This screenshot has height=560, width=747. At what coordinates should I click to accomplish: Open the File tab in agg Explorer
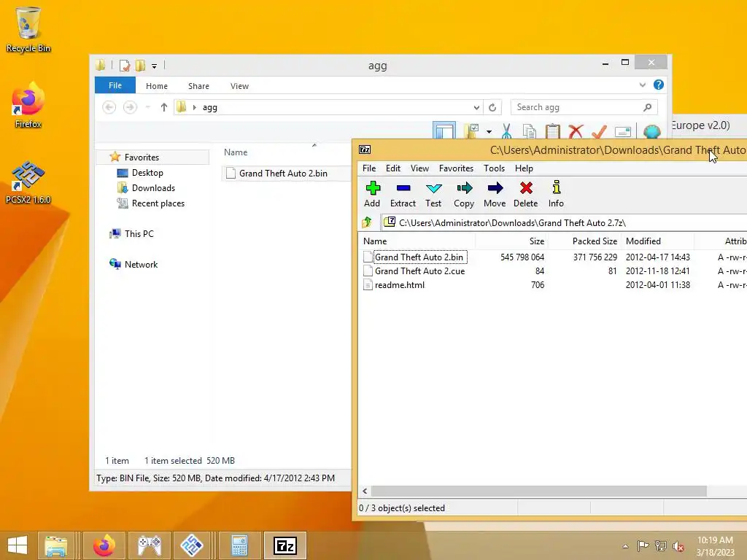click(x=115, y=85)
